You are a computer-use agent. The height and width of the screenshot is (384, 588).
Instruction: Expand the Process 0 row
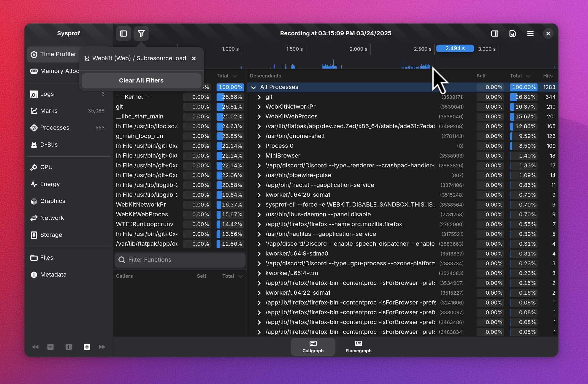(x=259, y=146)
